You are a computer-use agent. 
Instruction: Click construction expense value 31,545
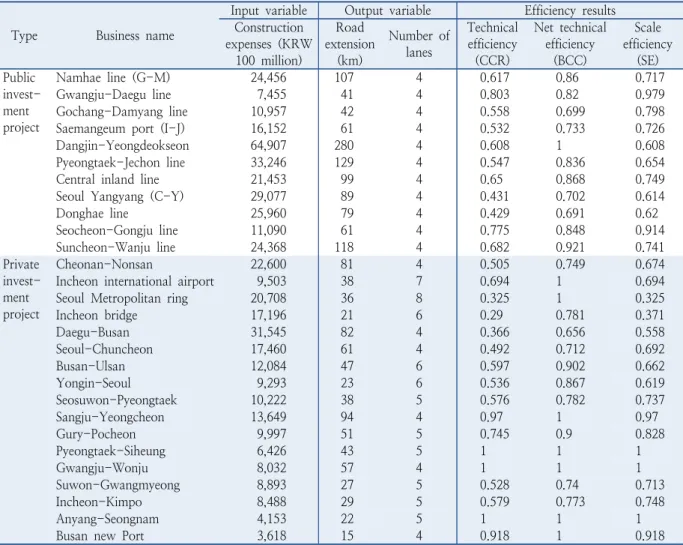click(x=268, y=332)
